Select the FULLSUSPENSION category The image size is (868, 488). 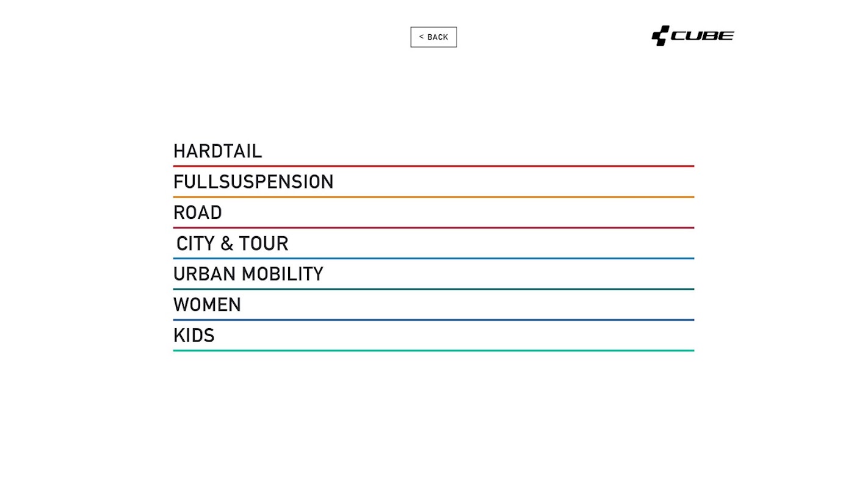[x=253, y=182]
